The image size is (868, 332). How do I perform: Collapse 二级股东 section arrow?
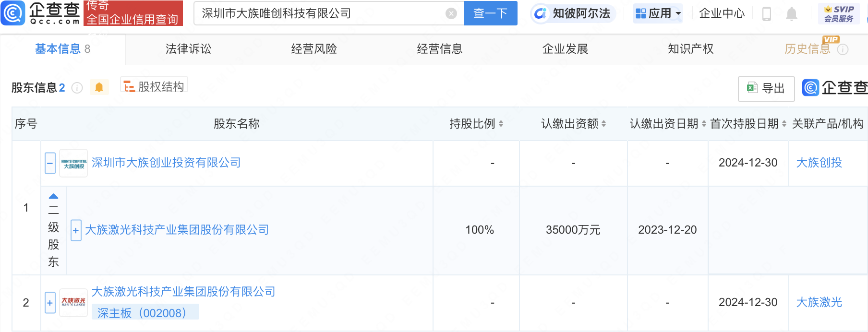click(x=53, y=196)
